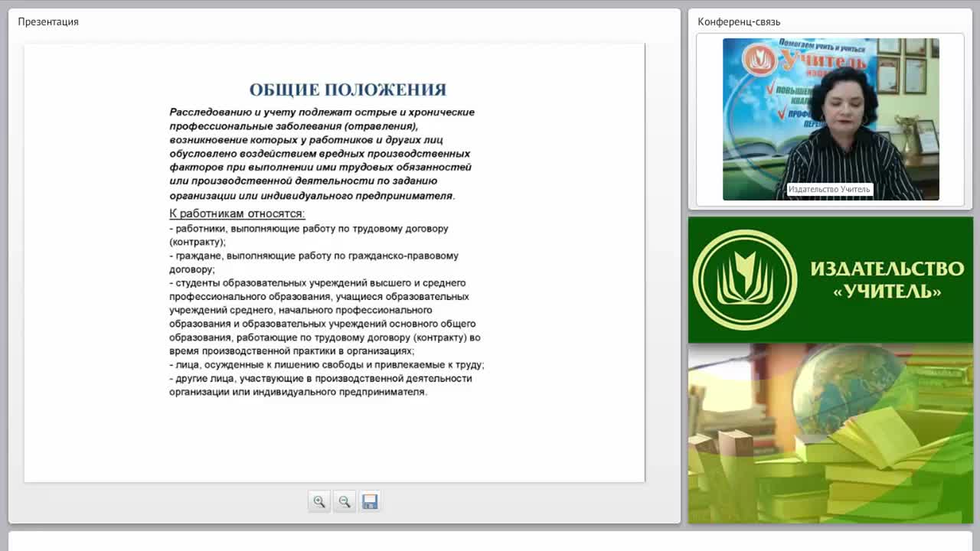Select the Конференц-связь panel title

(739, 21)
